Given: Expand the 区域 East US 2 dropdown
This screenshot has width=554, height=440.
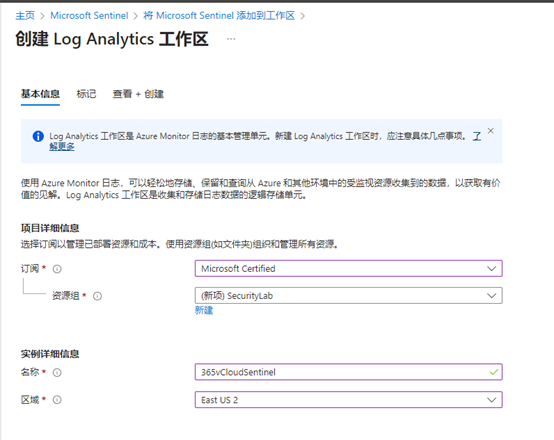Looking at the screenshot, I should (348, 400).
